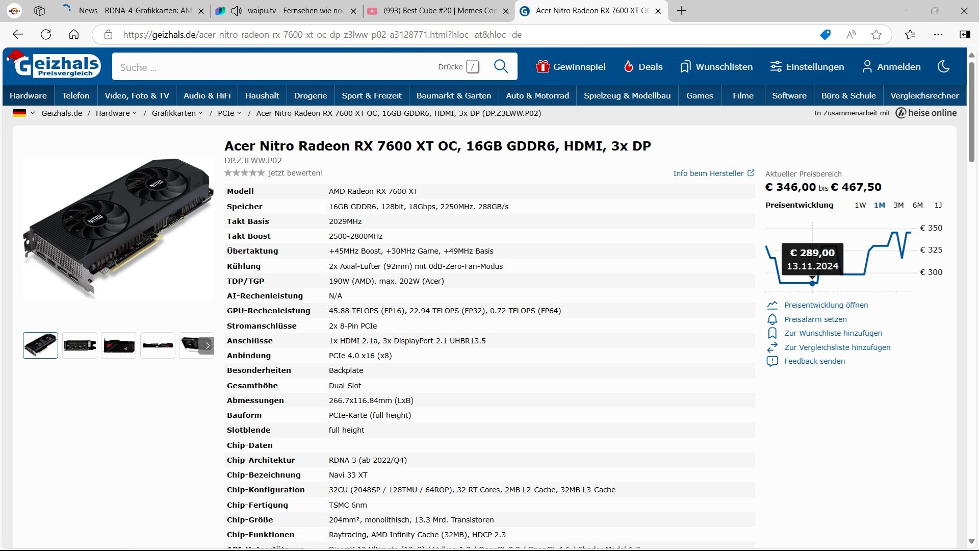Click the Feedback senden speech bubble icon
Image resolution: width=980 pixels, height=551 pixels.
[772, 361]
